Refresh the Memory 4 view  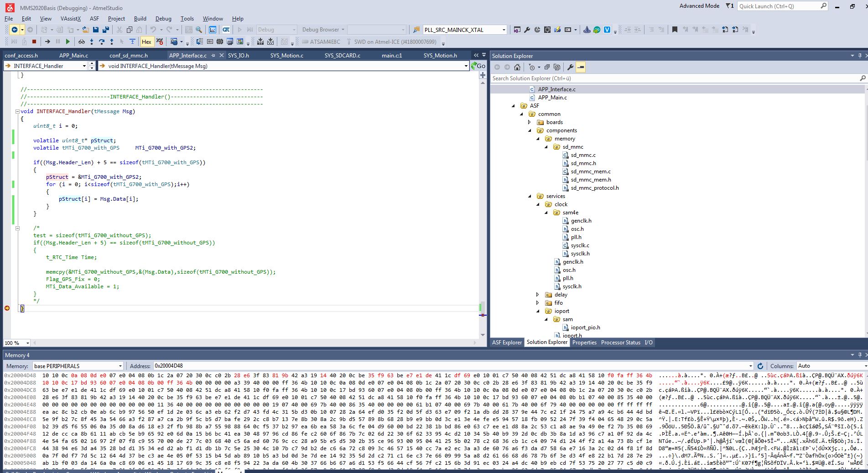click(760, 366)
